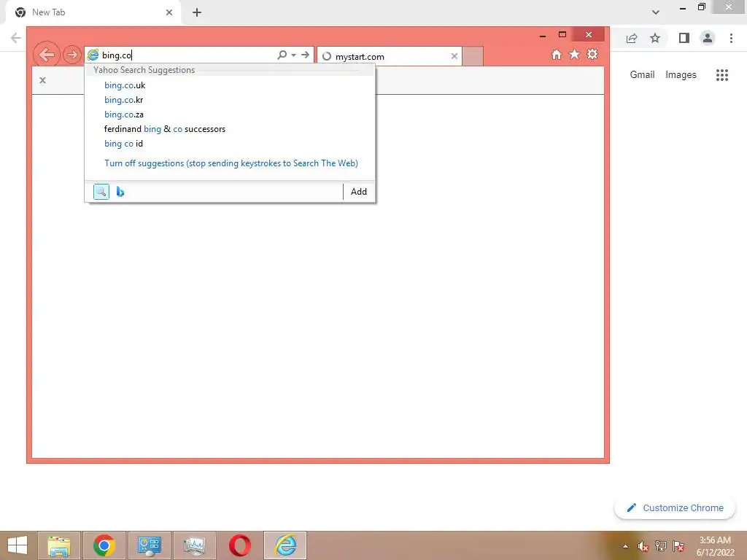The height and width of the screenshot is (560, 747).
Task: Open Google apps grid icon
Action: 722,75
